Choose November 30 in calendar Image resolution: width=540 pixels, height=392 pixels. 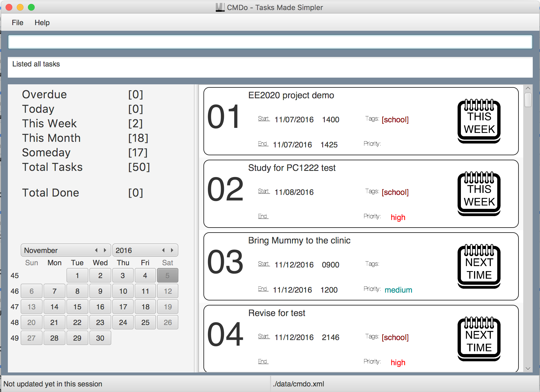coord(100,338)
